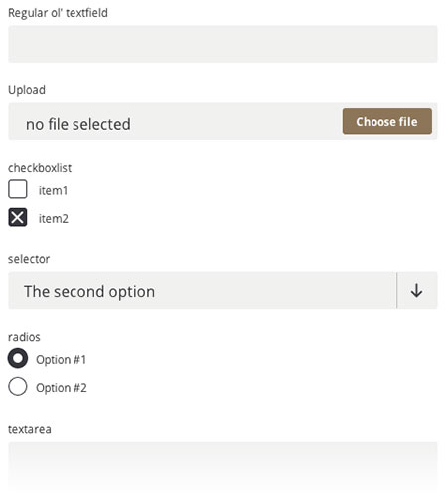Click the item2 label text

point(54,219)
